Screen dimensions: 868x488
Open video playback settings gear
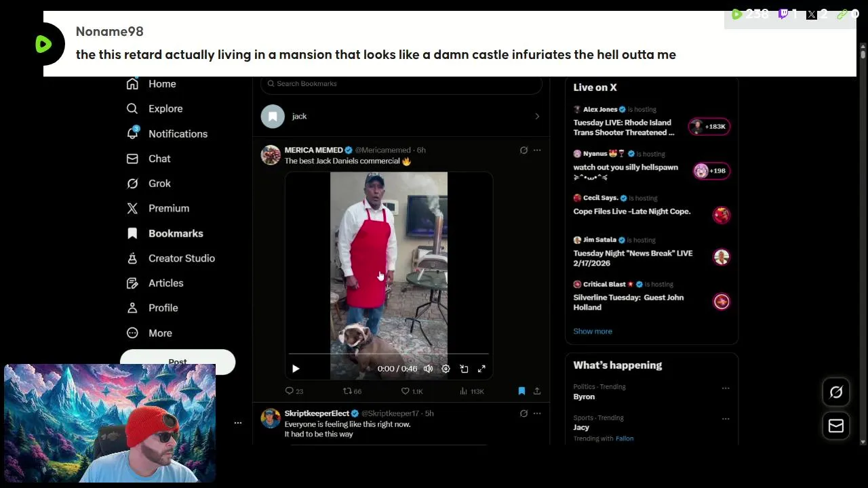click(x=446, y=369)
